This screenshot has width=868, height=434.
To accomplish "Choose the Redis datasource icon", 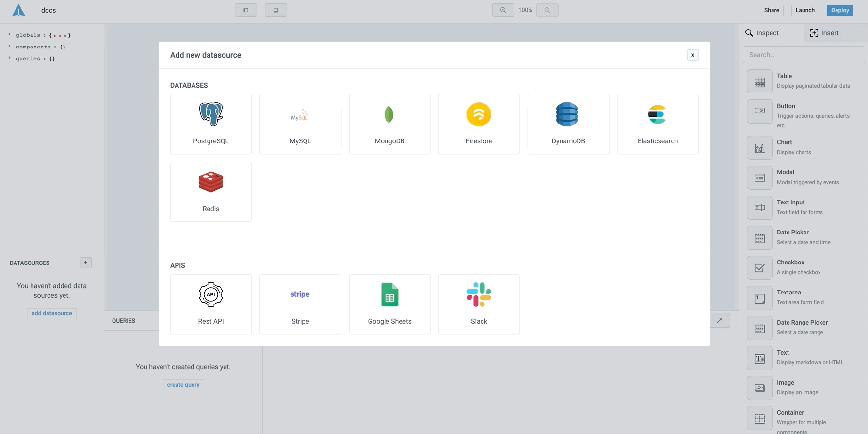I will click(x=210, y=182).
